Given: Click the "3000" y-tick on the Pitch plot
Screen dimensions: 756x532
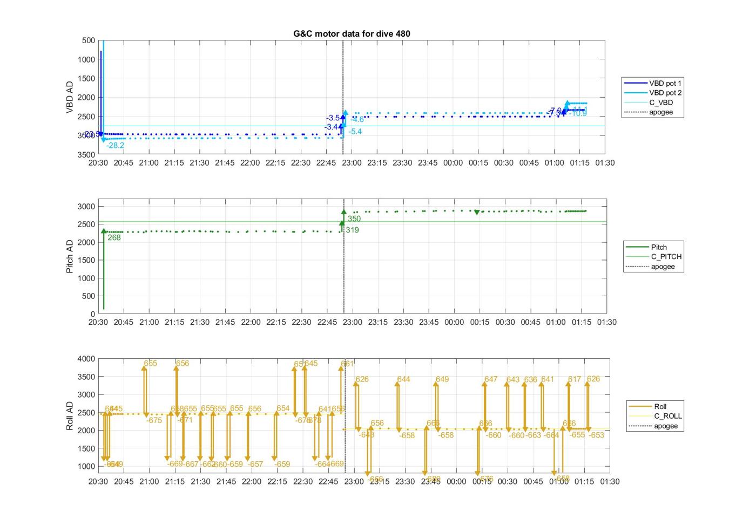Looking at the screenshot, I should point(86,207).
